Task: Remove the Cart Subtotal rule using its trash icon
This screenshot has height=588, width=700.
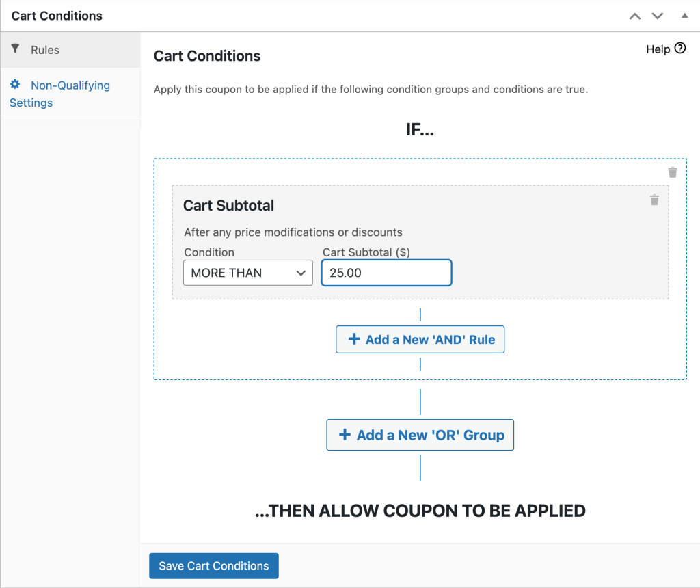Action: coord(654,200)
